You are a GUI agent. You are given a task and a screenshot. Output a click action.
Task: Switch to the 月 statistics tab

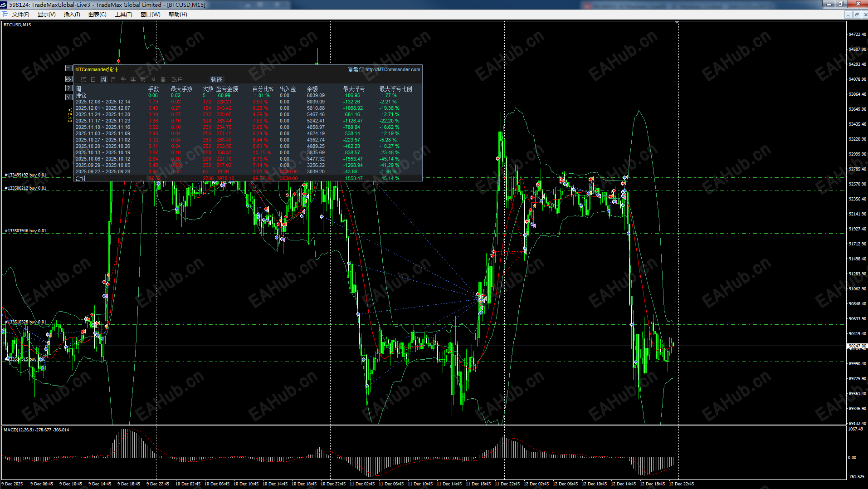(x=113, y=79)
